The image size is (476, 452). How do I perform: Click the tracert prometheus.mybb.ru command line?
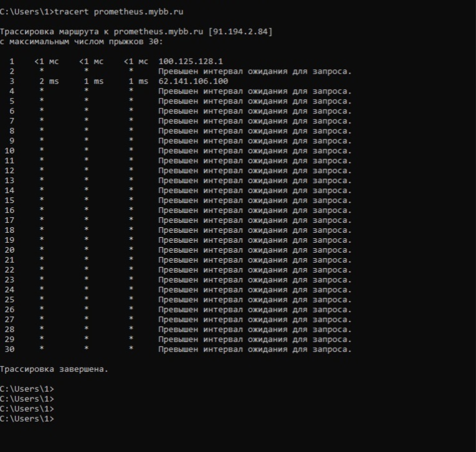(92, 12)
